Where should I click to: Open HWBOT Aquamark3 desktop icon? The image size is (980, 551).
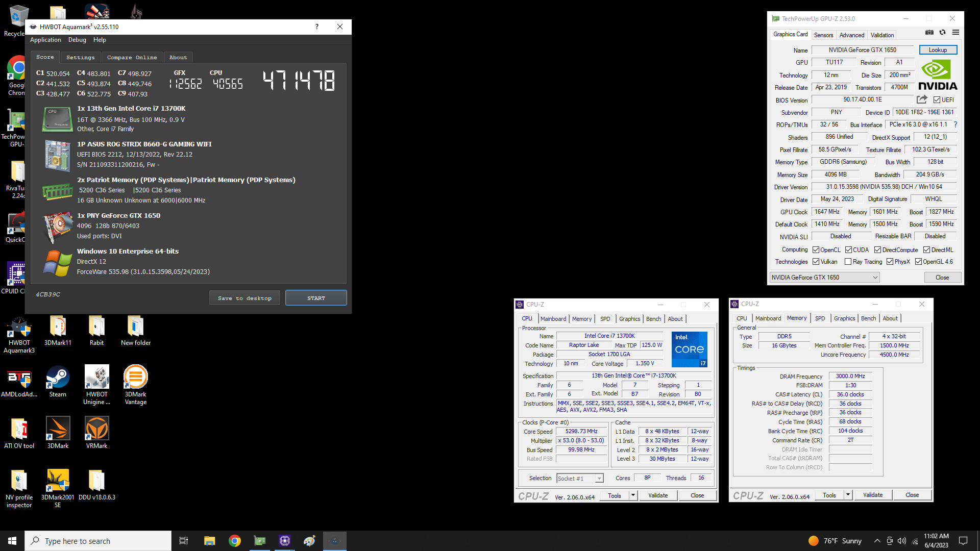tap(19, 335)
